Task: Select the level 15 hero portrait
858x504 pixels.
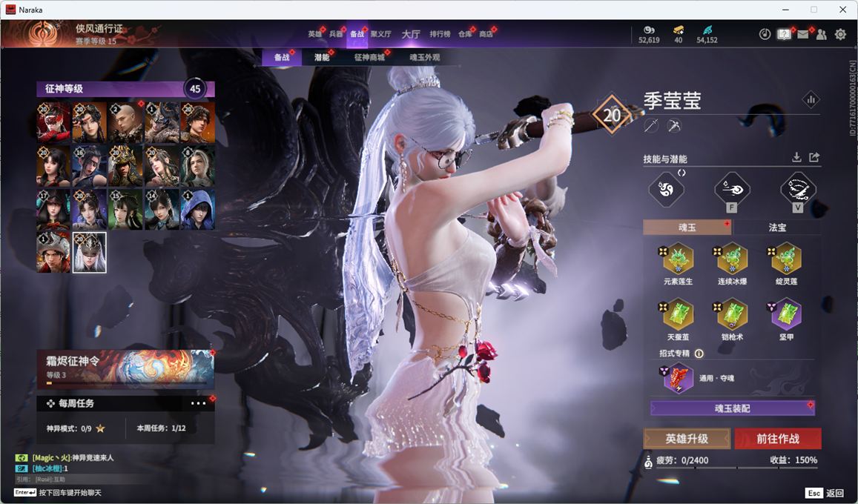Action: tap(125, 209)
